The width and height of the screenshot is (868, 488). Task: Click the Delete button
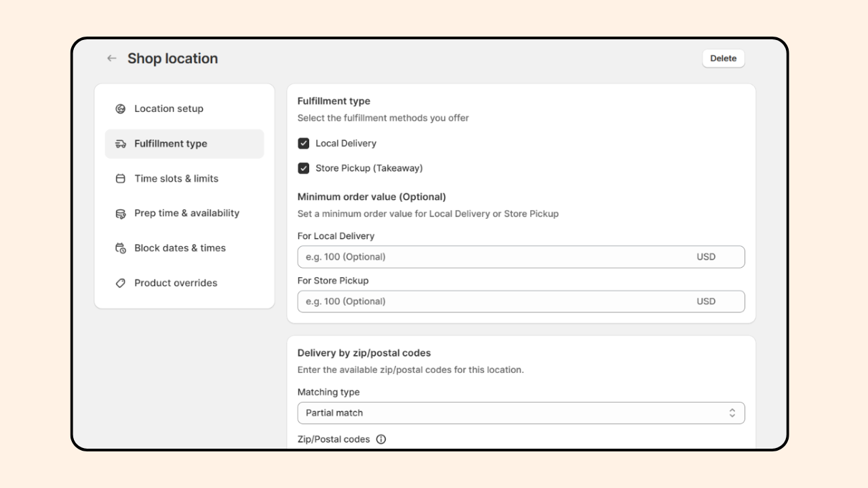tap(724, 58)
